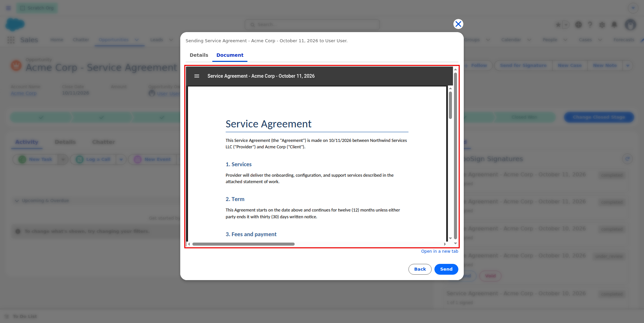Expand the Calendar nav dropdown chevron
The height and width of the screenshot is (323, 644).
[x=529, y=40]
